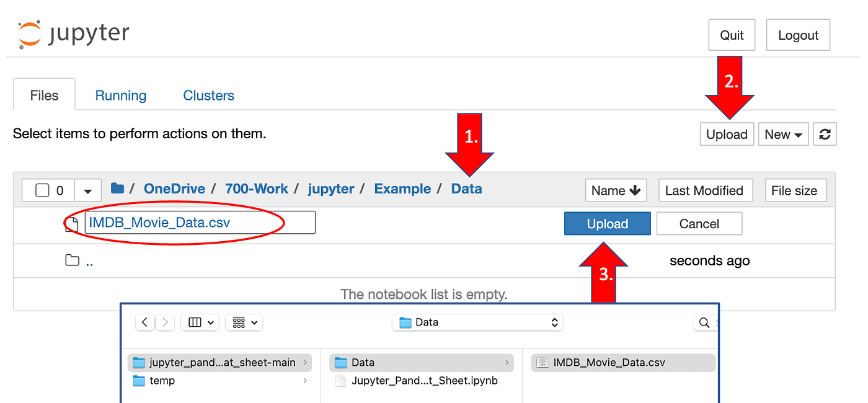Cancel the pending file upload

699,223
